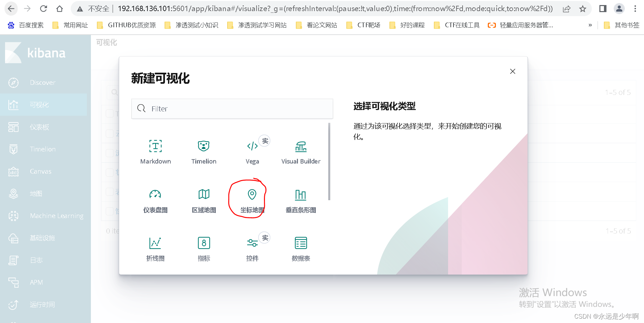Screen dimensions: 644x323
Task: Open the browser profile avatar menu
Action: tap(619, 8)
